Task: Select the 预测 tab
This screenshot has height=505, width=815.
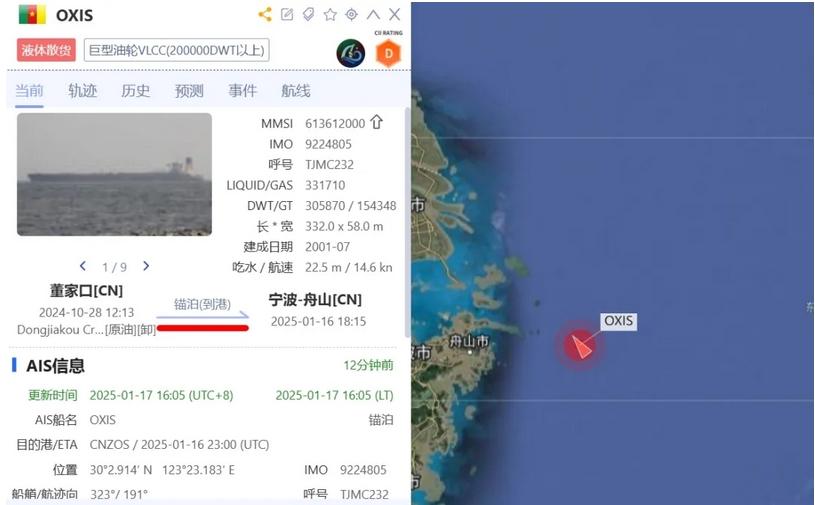Action: [x=189, y=91]
